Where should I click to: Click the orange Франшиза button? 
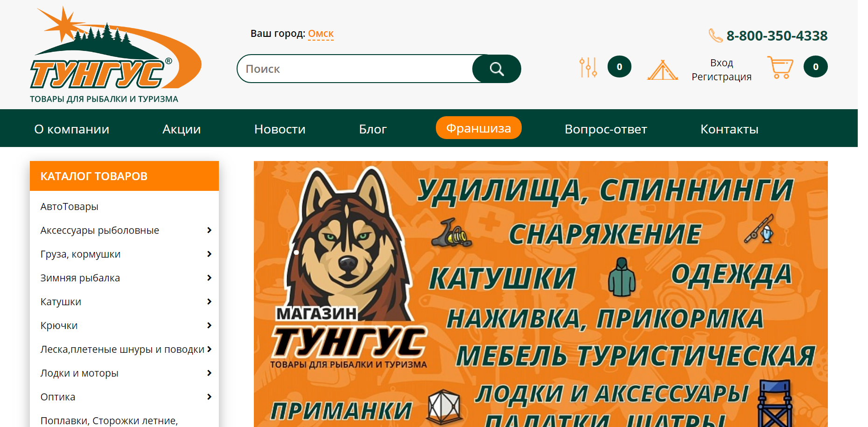479,128
